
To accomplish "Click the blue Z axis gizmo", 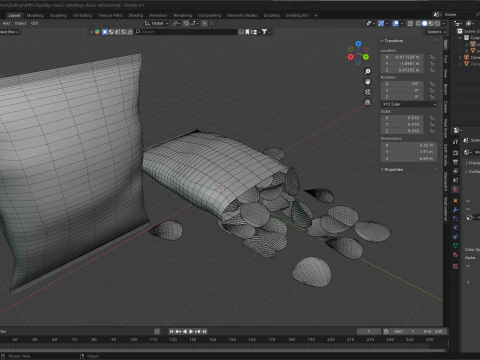I will (358, 44).
